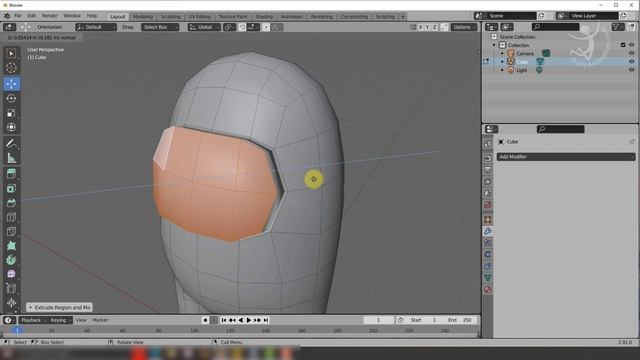Switch to the Modeling workspace tab

pos(143,16)
